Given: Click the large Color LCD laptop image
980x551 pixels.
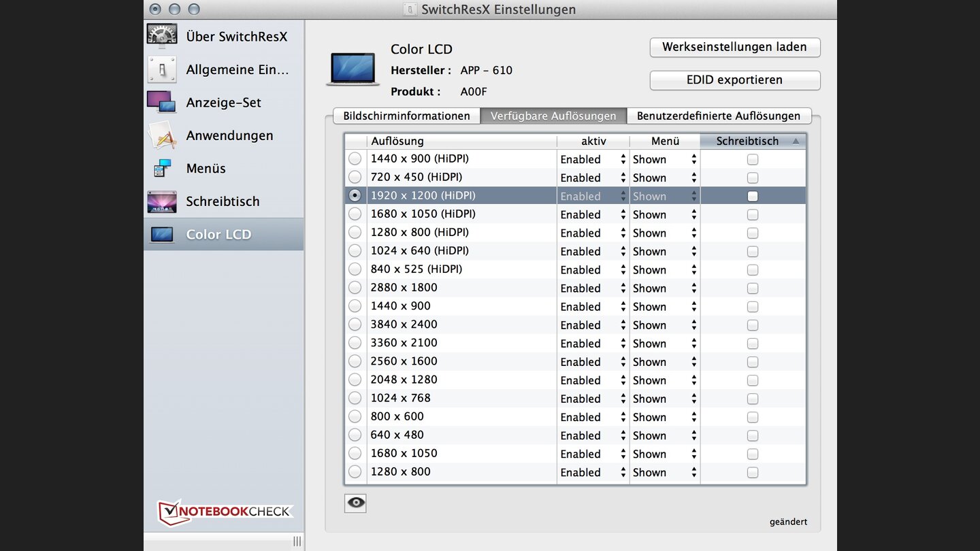Looking at the screenshot, I should point(353,69).
